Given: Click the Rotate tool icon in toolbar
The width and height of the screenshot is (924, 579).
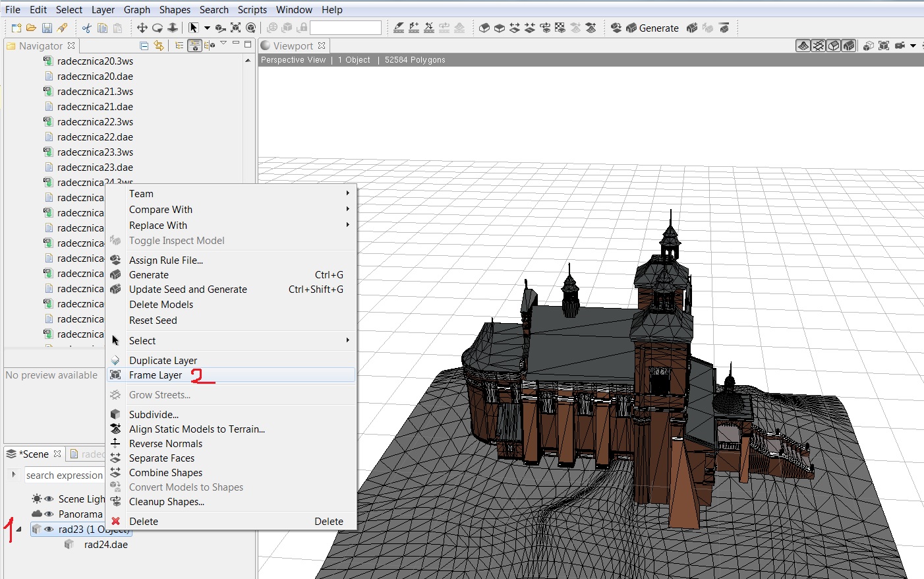Looking at the screenshot, I should click(157, 28).
